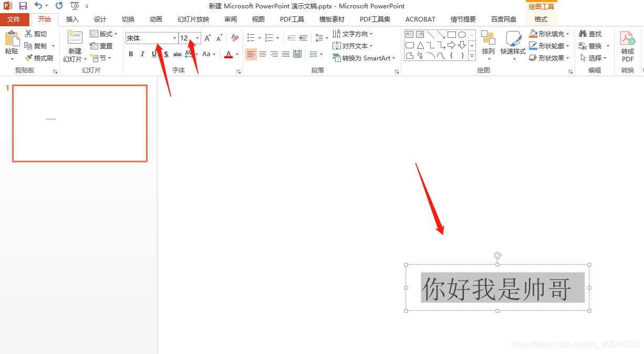
Task: Switch to the 设计 (Design) tab
Action: 100,19
